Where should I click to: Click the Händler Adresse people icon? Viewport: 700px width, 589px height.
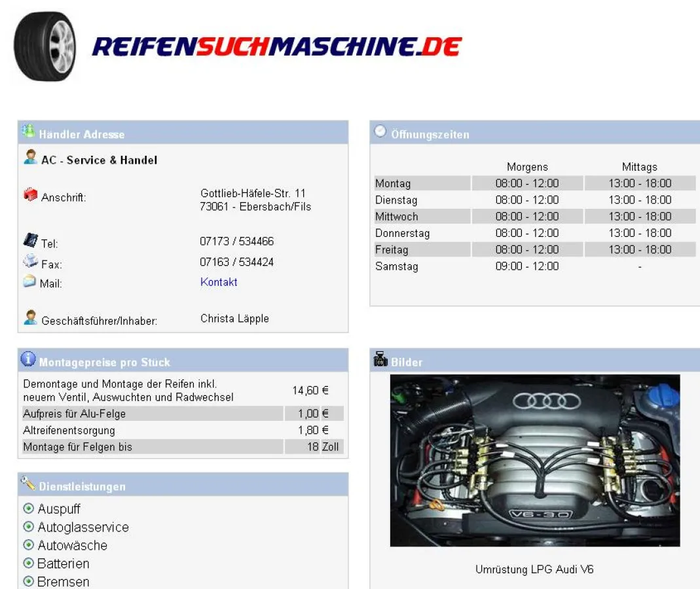(x=28, y=131)
